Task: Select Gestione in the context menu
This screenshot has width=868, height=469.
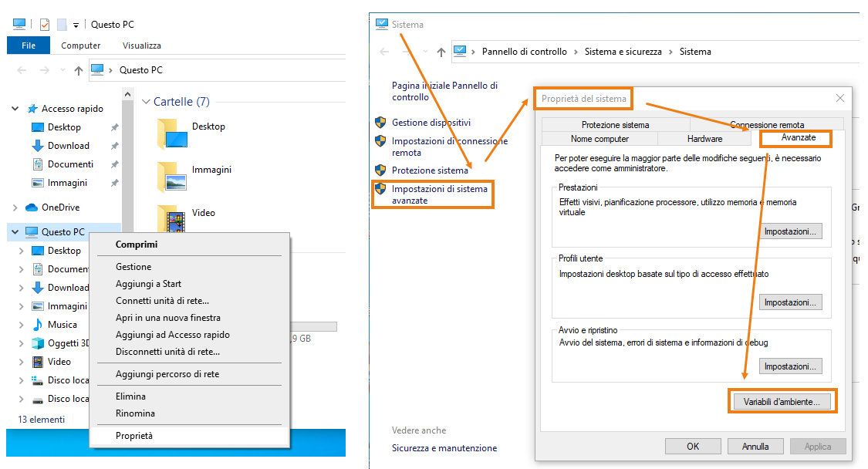Action: tap(133, 267)
